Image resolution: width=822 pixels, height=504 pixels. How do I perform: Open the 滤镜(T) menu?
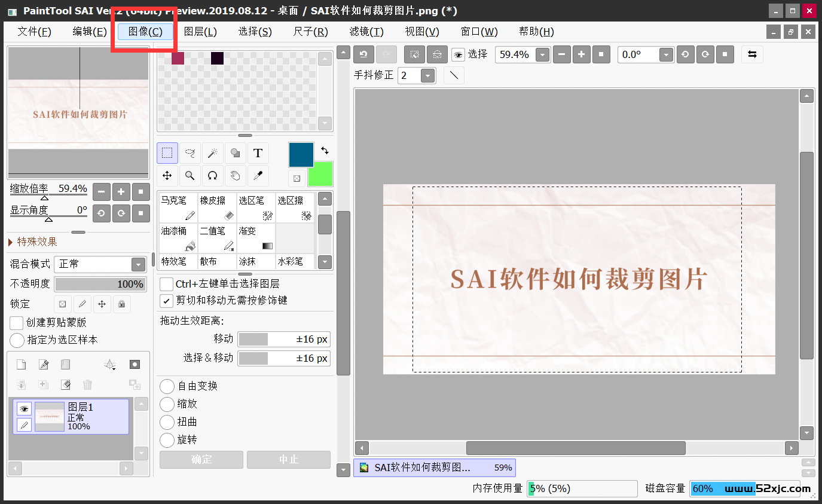[366, 32]
